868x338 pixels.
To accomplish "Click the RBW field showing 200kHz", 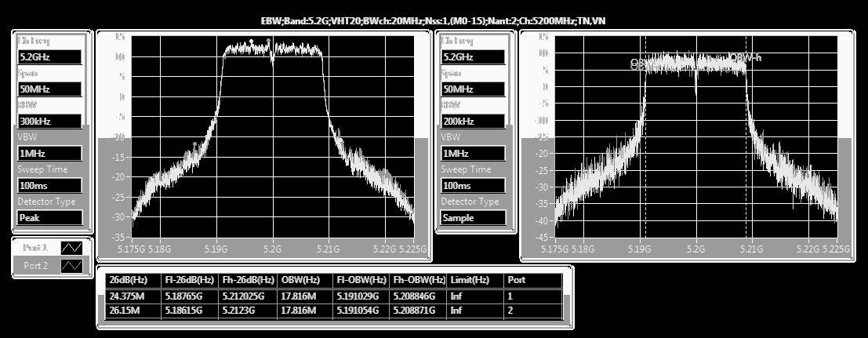I will click(474, 122).
